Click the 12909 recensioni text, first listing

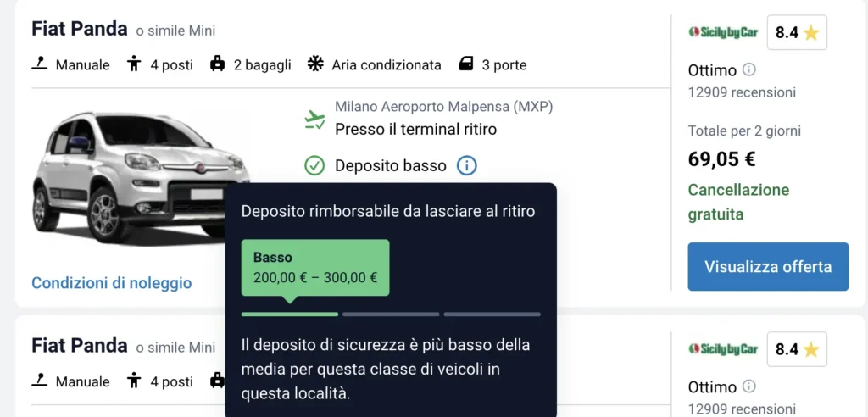click(742, 92)
